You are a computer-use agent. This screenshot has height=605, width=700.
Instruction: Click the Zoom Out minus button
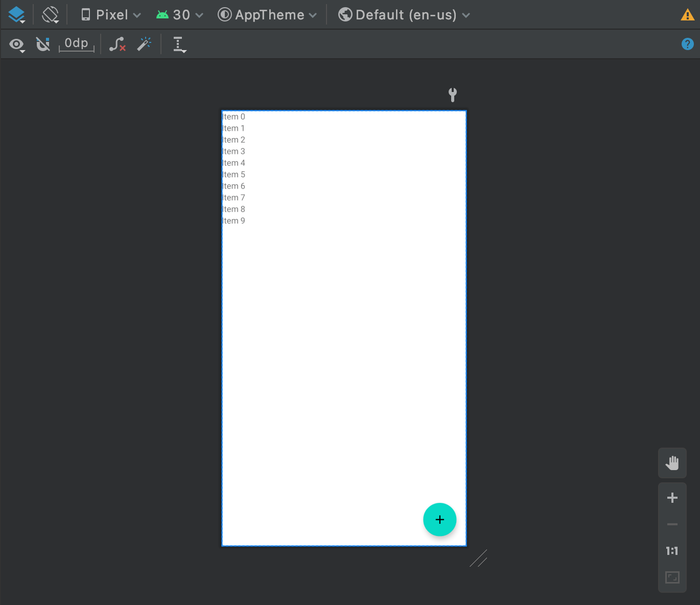click(x=672, y=524)
